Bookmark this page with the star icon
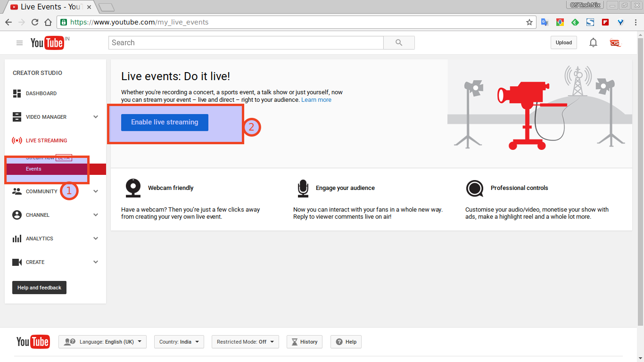The width and height of the screenshot is (644, 362). coord(529,22)
